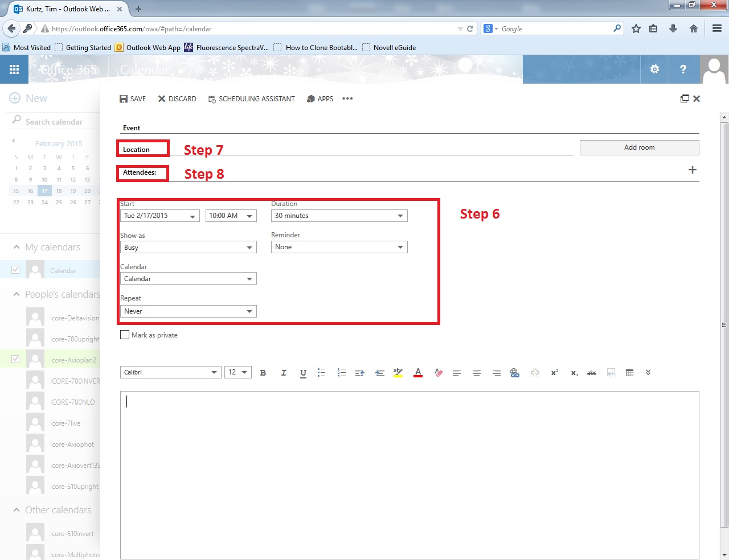Click Scheduling Assistant in the toolbar
The image size is (729, 560).
click(251, 99)
